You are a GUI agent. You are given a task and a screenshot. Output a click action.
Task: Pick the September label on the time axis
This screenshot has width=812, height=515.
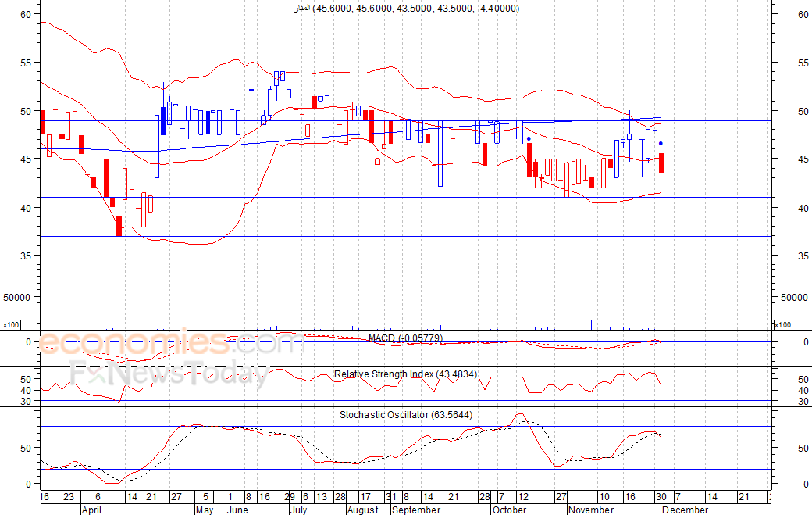tap(415, 510)
